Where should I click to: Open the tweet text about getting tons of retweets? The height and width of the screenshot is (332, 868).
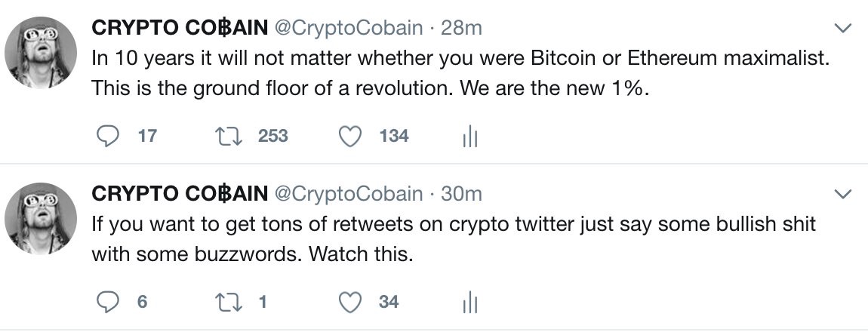453,225
